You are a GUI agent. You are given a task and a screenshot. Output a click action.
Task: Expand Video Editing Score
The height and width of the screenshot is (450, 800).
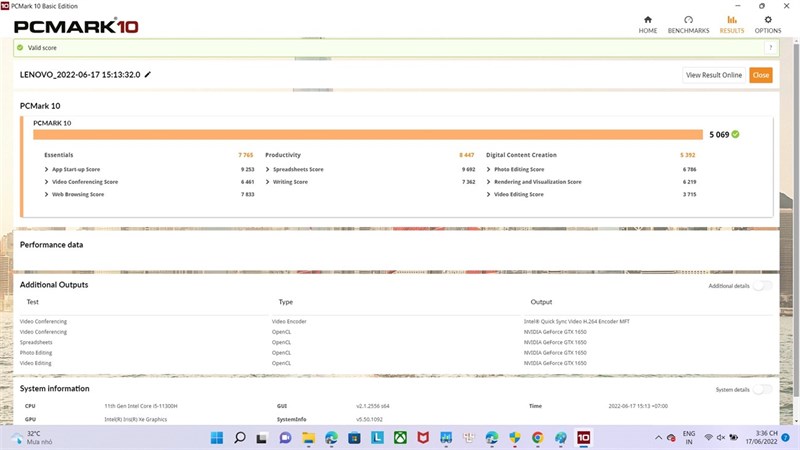coord(488,194)
